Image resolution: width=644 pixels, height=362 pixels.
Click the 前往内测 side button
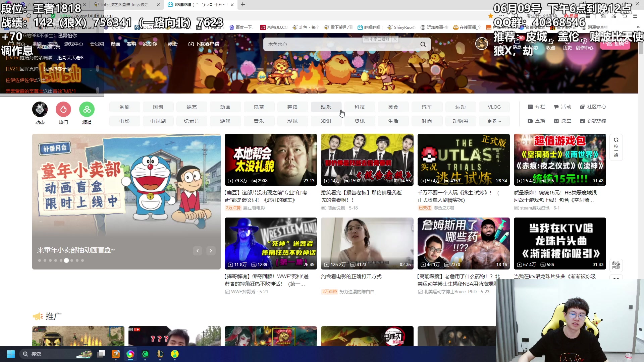point(616,265)
